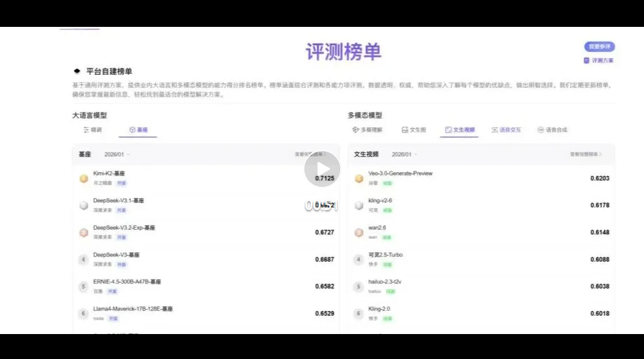The height and width of the screenshot is (359, 644).
Task: Click the 0.6687 score value
Action: [324, 260]
